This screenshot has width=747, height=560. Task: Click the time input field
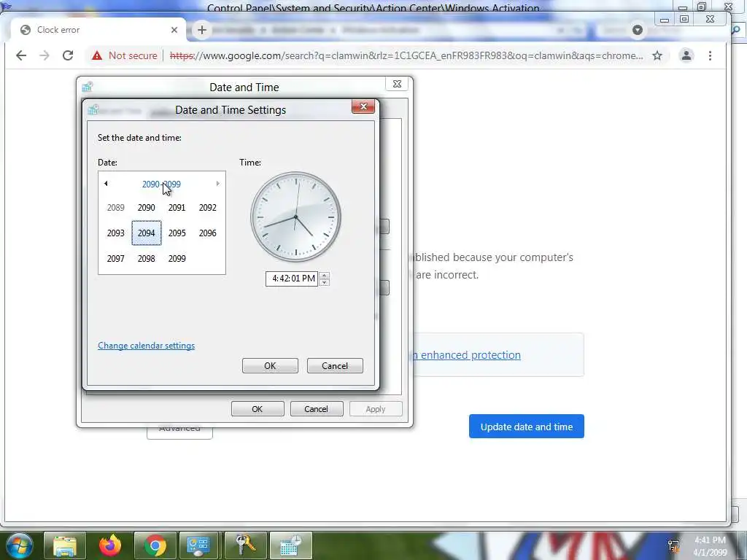(x=292, y=279)
